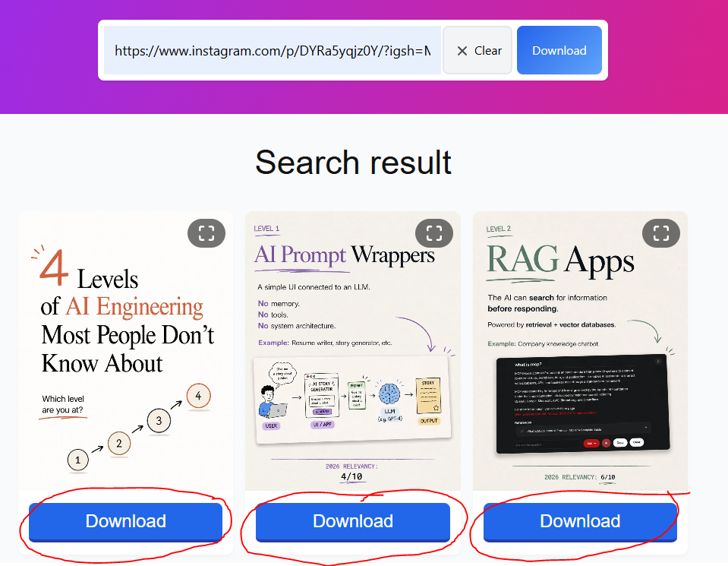This screenshot has height=566, width=728.
Task: Expand the '4 Levels of AI Engineering' image fullscreen
Action: [206, 233]
